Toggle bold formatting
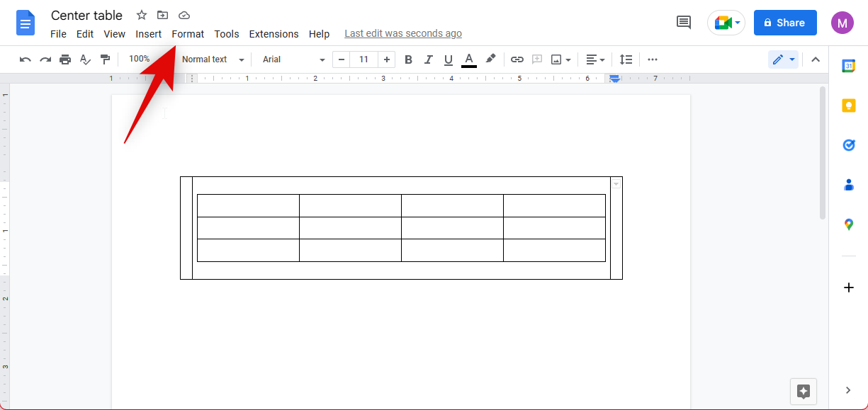868x410 pixels. tap(408, 59)
